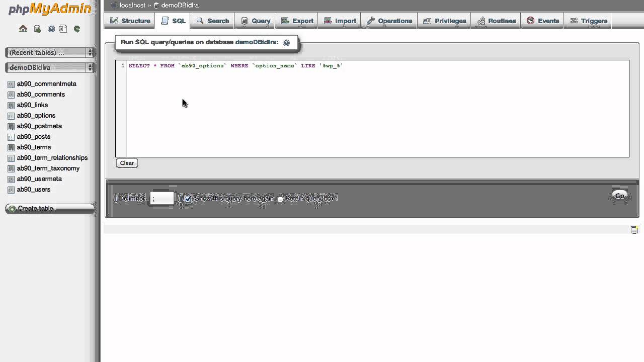This screenshot has width=644, height=362.
Task: Click the phpMyAdmin logo
Action: click(50, 9)
